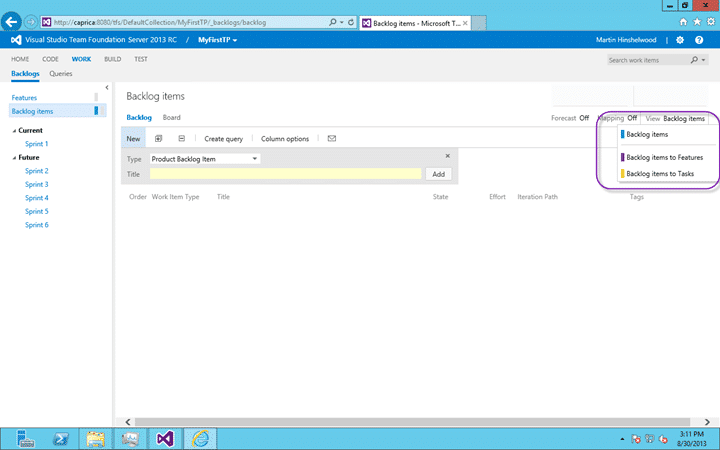Open address bar dropdown arrow

(x=342, y=22)
